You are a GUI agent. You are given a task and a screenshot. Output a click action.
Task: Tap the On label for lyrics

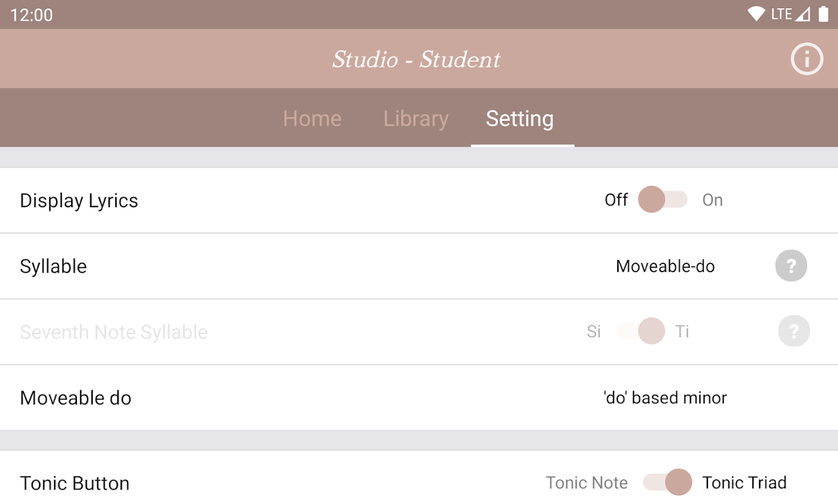(713, 200)
